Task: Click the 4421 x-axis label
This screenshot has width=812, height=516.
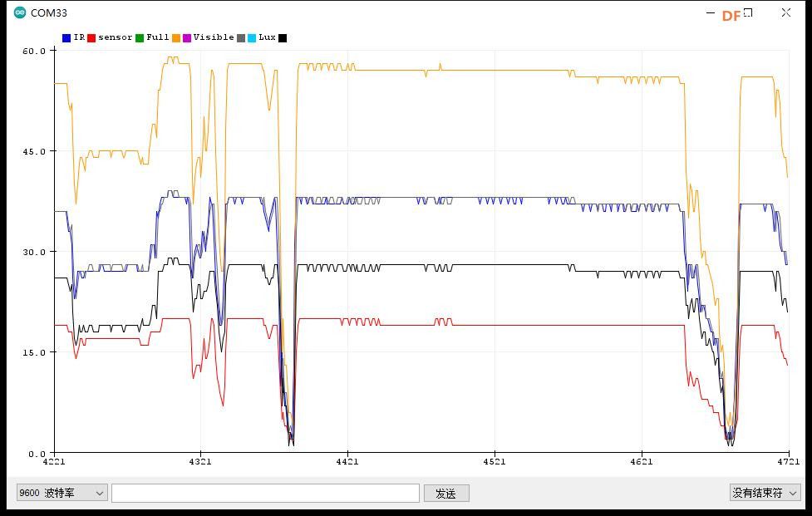Action: coord(347,461)
